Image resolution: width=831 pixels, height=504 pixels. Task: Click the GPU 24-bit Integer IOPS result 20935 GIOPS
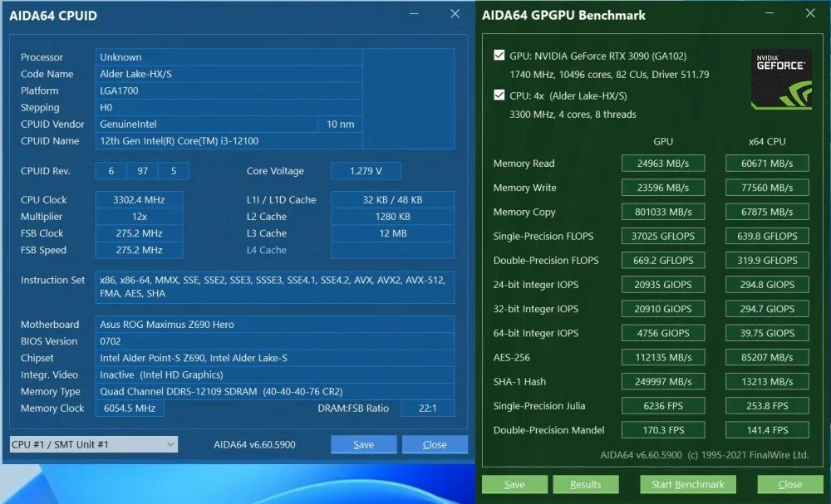[663, 284]
